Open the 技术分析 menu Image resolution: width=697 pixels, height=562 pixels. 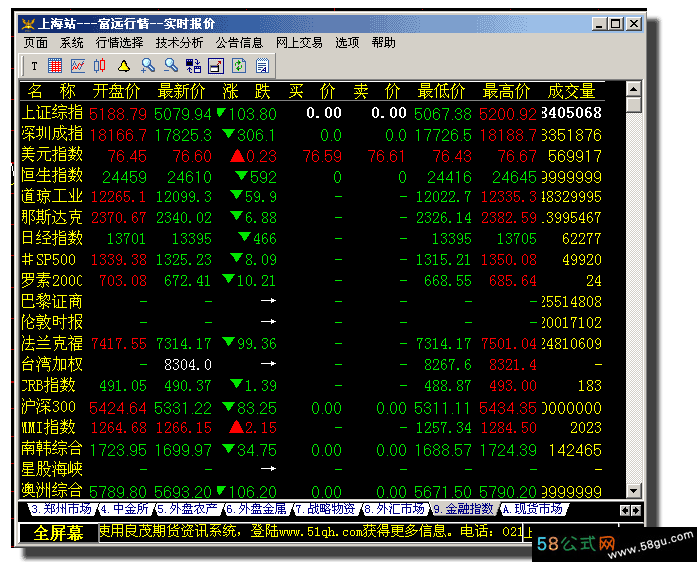(x=180, y=43)
